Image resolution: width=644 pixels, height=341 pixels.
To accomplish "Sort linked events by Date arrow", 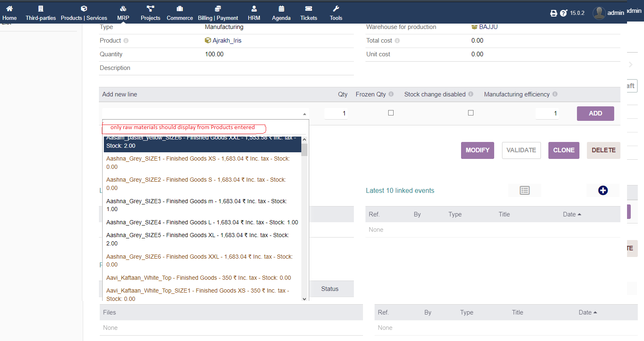I will tap(579, 214).
